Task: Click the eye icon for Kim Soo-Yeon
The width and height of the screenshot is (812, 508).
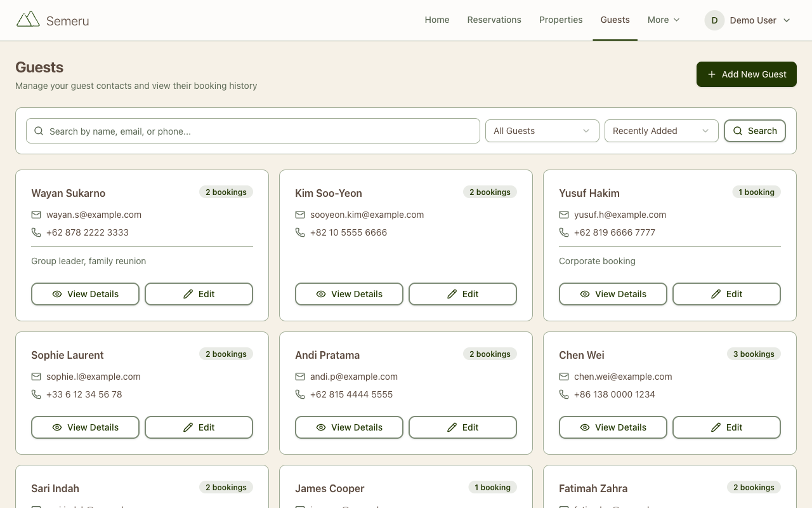Action: pyautogui.click(x=321, y=294)
